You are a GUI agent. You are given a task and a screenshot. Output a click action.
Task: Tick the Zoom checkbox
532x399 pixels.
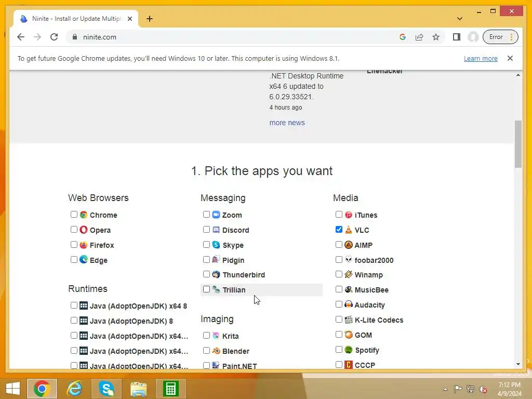click(x=206, y=215)
